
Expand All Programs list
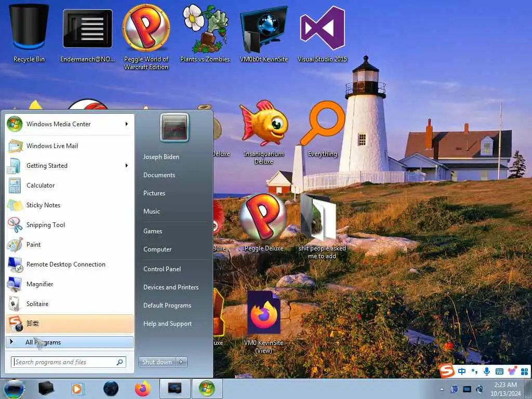click(x=70, y=342)
